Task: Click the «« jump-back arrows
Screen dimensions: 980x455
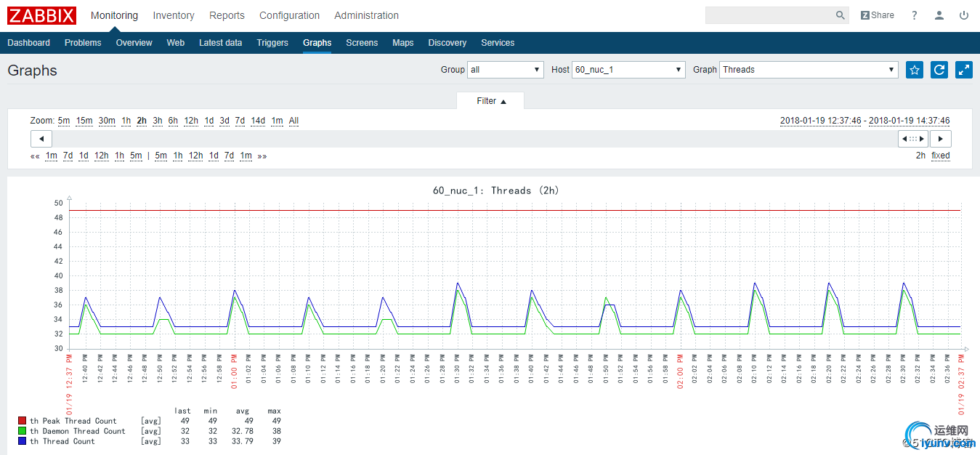Action: 35,156
